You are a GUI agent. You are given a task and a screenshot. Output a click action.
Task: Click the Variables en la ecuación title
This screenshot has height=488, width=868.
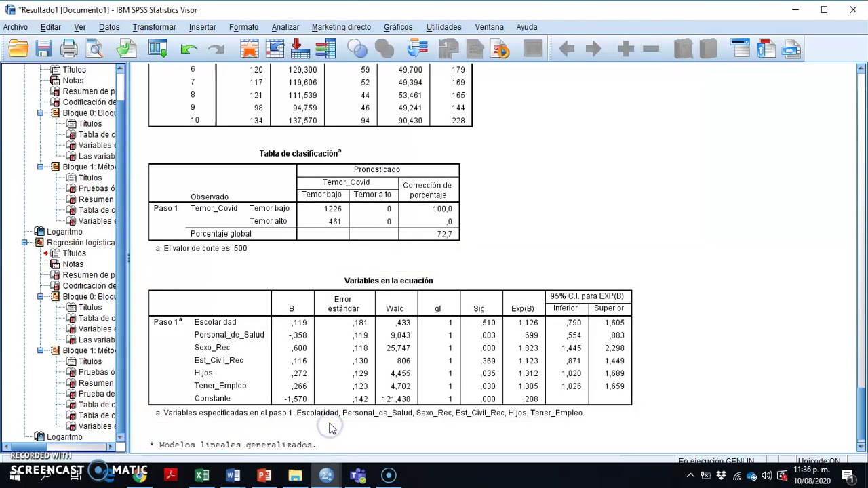point(388,281)
